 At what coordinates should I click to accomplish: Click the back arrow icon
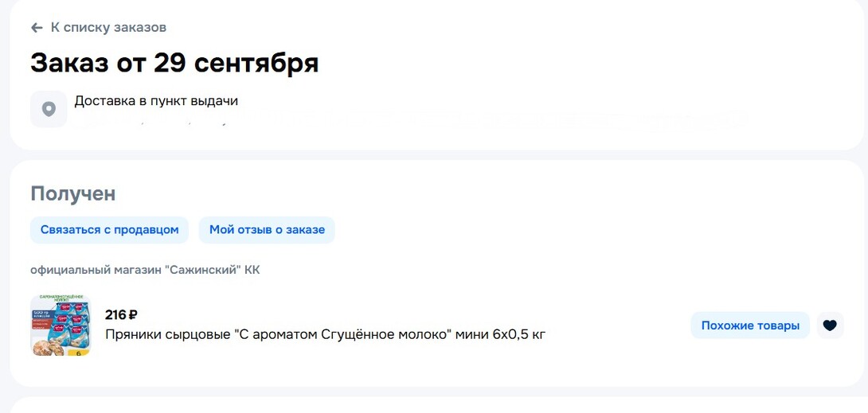tap(37, 28)
